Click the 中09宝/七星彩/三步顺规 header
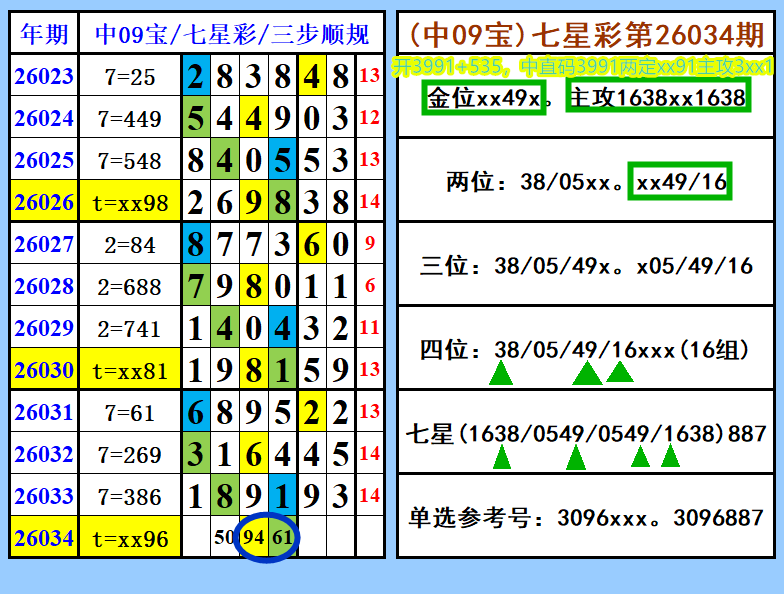The height and width of the screenshot is (594, 784). pyautogui.click(x=231, y=35)
